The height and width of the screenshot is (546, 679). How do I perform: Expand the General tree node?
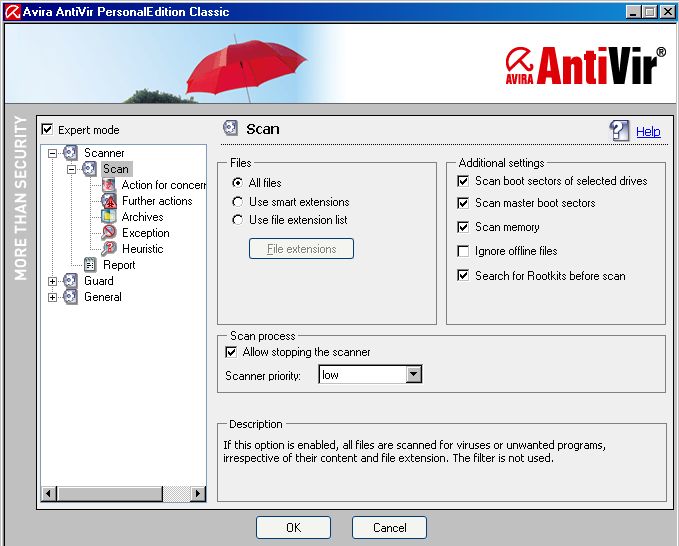pyautogui.click(x=52, y=297)
